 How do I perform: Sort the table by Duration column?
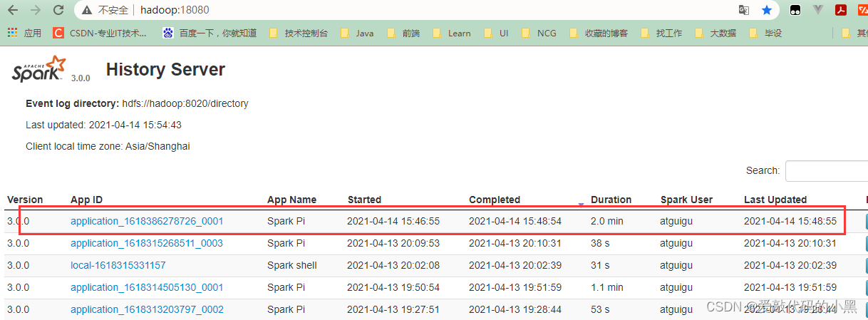611,200
